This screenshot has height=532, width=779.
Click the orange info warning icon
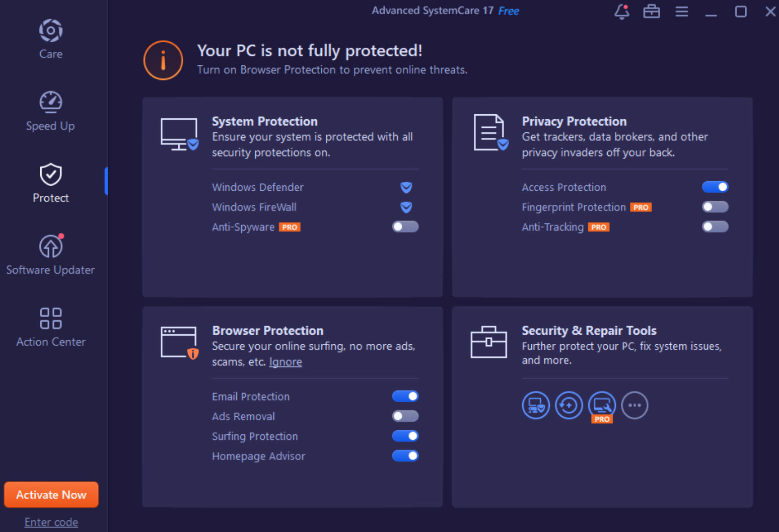[x=163, y=60]
